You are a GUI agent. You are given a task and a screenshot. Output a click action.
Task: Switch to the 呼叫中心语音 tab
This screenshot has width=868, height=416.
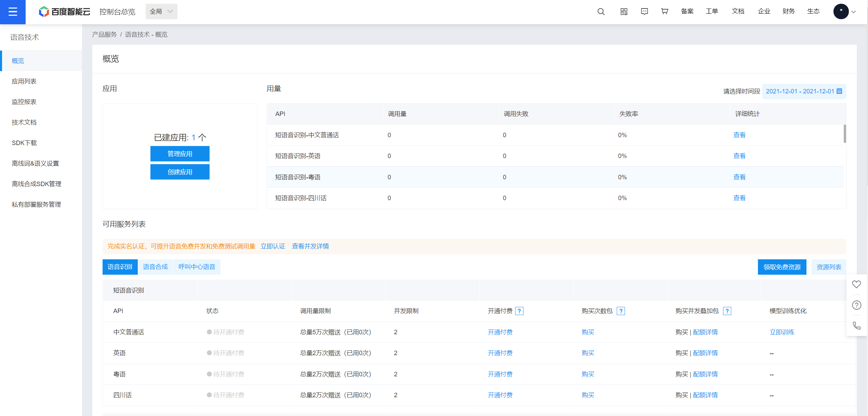point(197,267)
